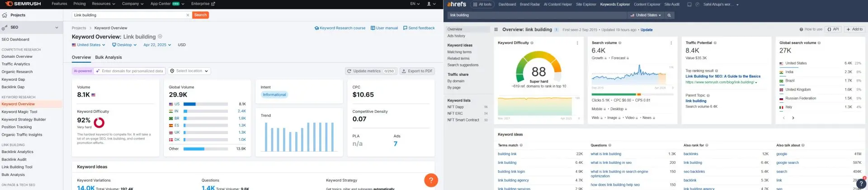
Task: Click the Semrush logo
Action: click(23, 4)
